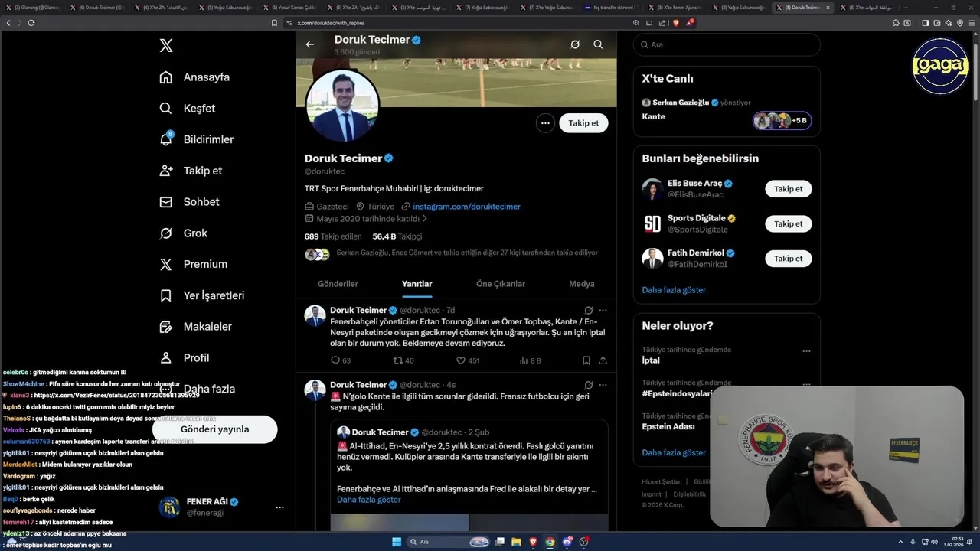This screenshot has width=980, height=551.
Task: Click the Grok icon on the 7d tweet
Action: click(588, 310)
